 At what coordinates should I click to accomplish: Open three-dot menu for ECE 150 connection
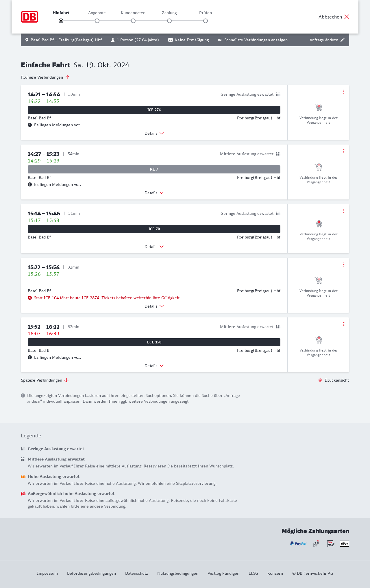coord(344,324)
